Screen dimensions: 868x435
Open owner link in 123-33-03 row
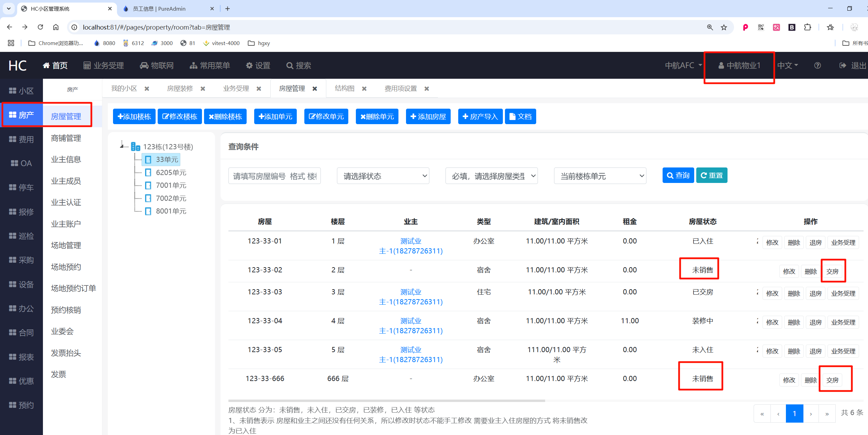tap(411, 297)
